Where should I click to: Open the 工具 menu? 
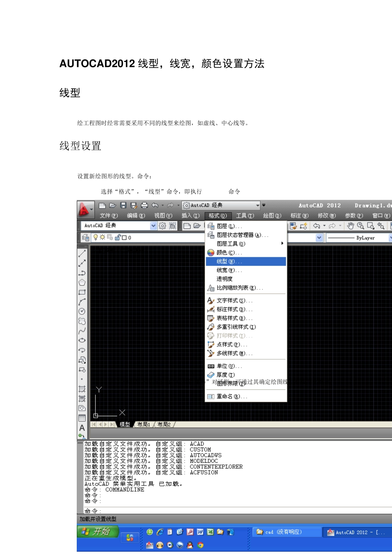245,216
